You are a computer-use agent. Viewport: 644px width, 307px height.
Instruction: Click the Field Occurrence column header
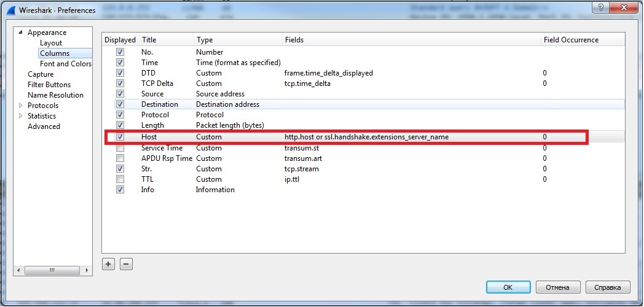[x=583, y=40]
